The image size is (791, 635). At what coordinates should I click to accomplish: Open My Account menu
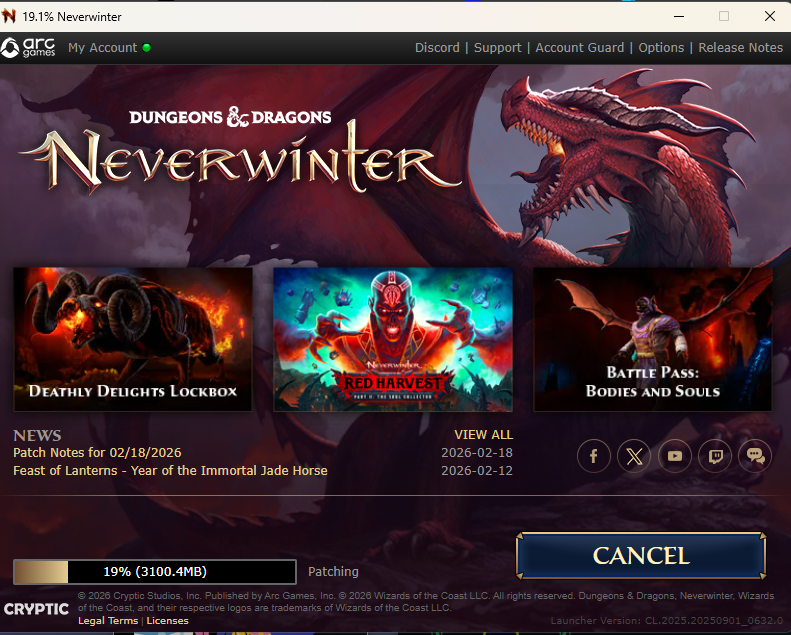[102, 48]
